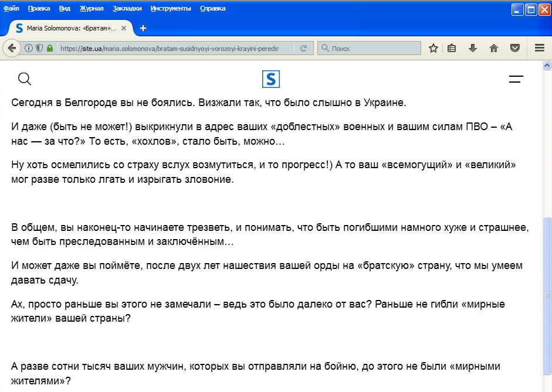This screenshot has width=552, height=392.
Task: Click the green padlock security icon
Action: (50, 48)
